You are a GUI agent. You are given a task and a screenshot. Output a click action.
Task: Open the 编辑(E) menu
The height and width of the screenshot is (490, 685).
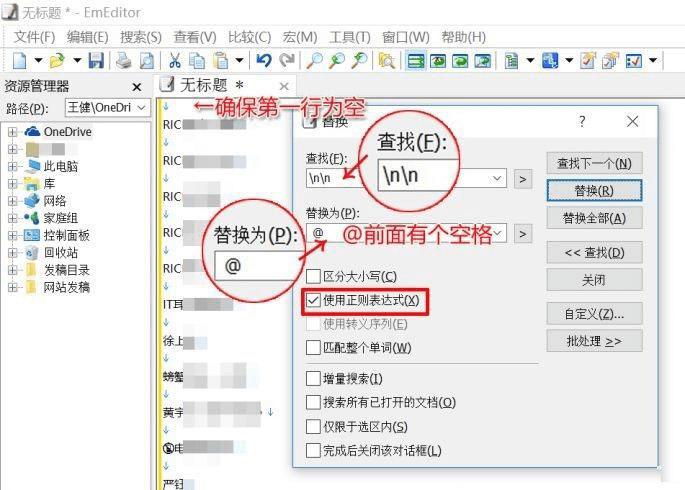(87, 37)
